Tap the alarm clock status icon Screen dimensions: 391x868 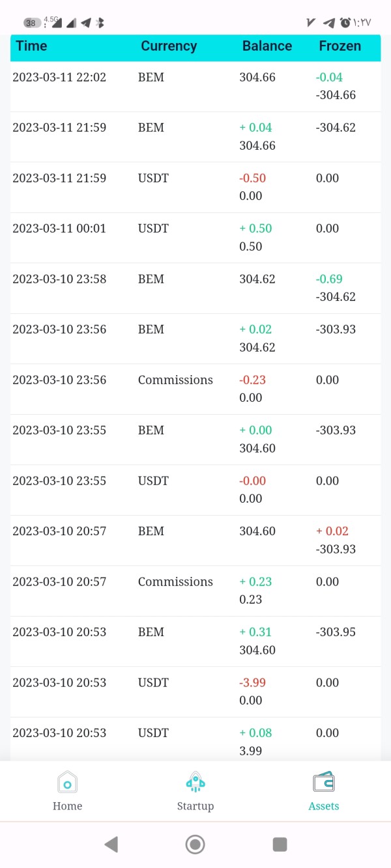click(x=345, y=23)
